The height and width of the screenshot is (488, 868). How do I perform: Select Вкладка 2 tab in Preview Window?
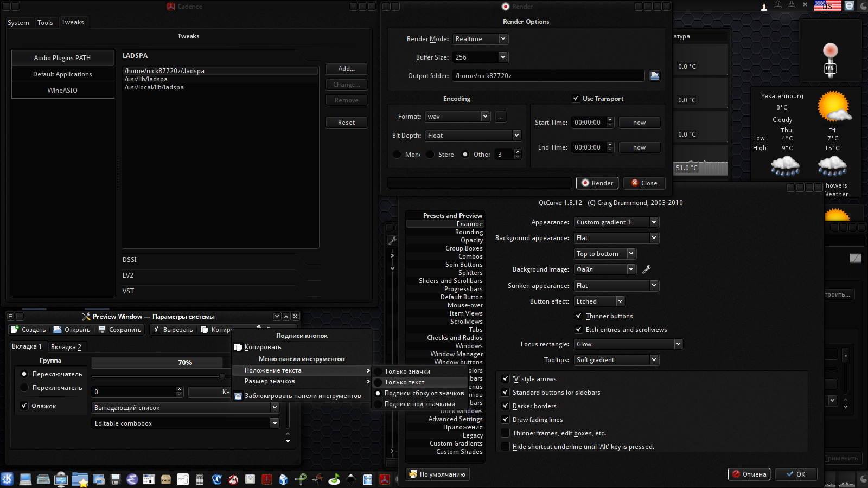pos(66,347)
